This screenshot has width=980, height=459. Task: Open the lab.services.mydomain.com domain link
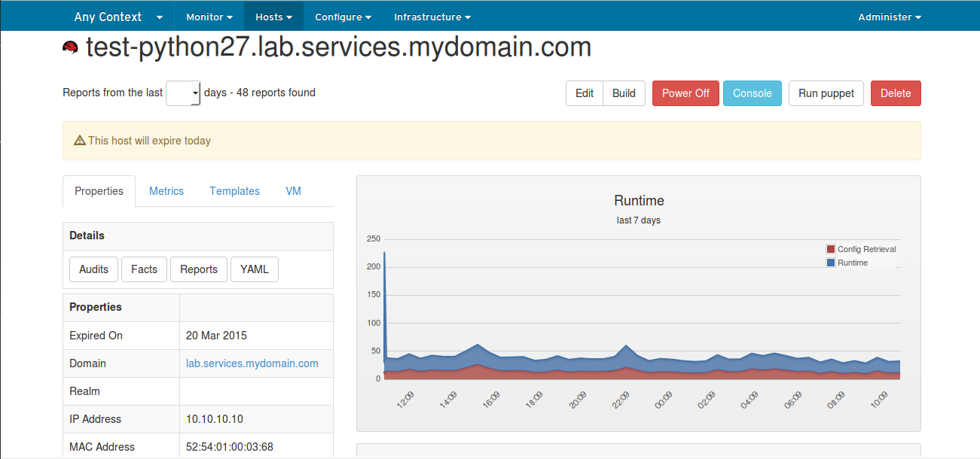click(x=252, y=363)
